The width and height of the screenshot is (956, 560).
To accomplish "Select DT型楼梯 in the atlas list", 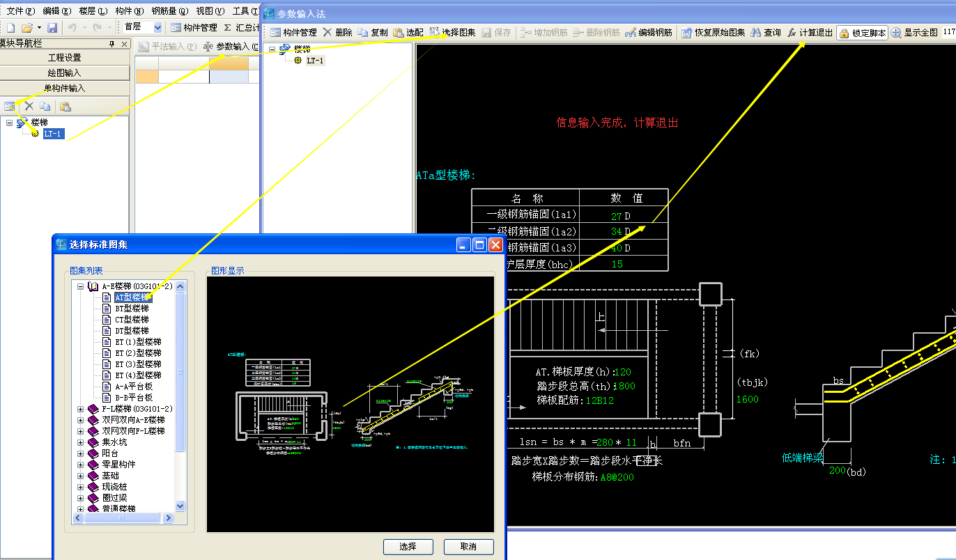I will pos(132,331).
